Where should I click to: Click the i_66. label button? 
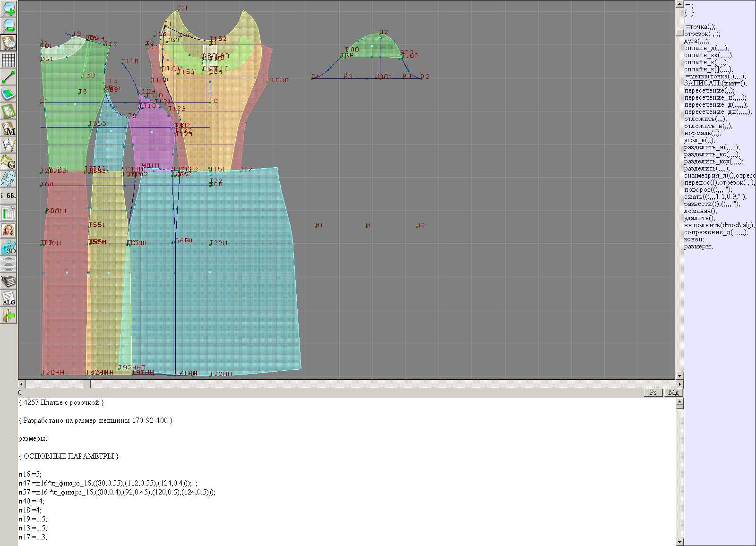(x=9, y=195)
